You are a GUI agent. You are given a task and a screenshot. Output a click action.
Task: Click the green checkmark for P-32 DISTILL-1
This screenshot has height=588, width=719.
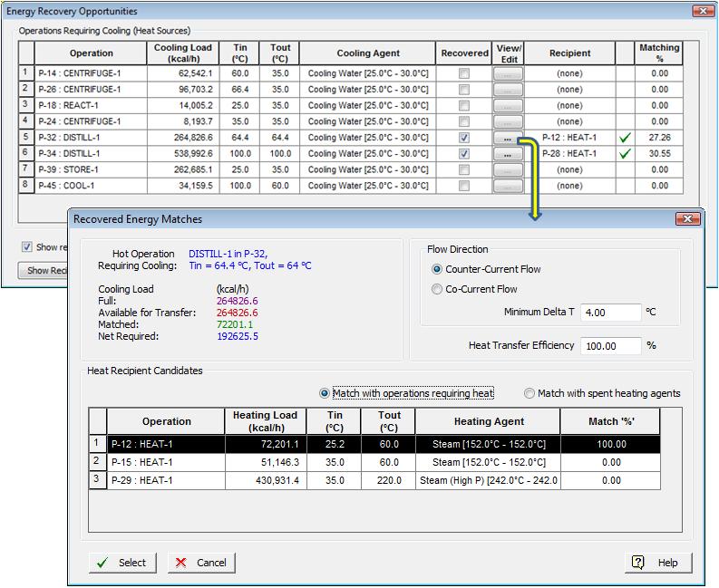click(x=624, y=138)
